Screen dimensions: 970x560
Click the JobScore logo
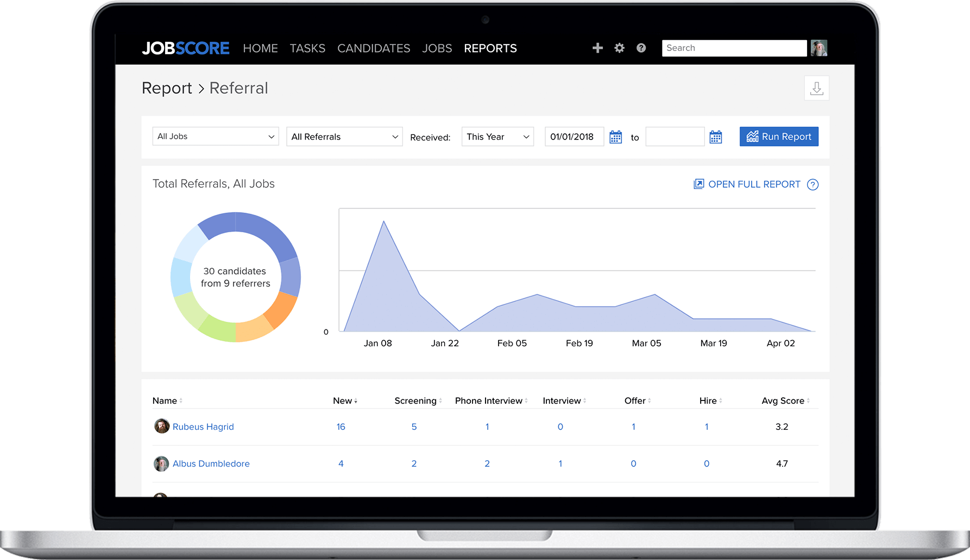[x=185, y=48]
